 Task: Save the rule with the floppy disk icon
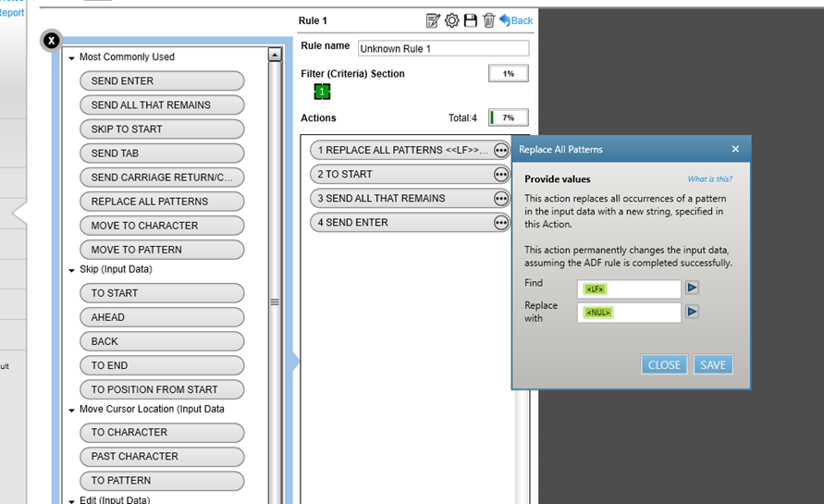pyautogui.click(x=471, y=20)
